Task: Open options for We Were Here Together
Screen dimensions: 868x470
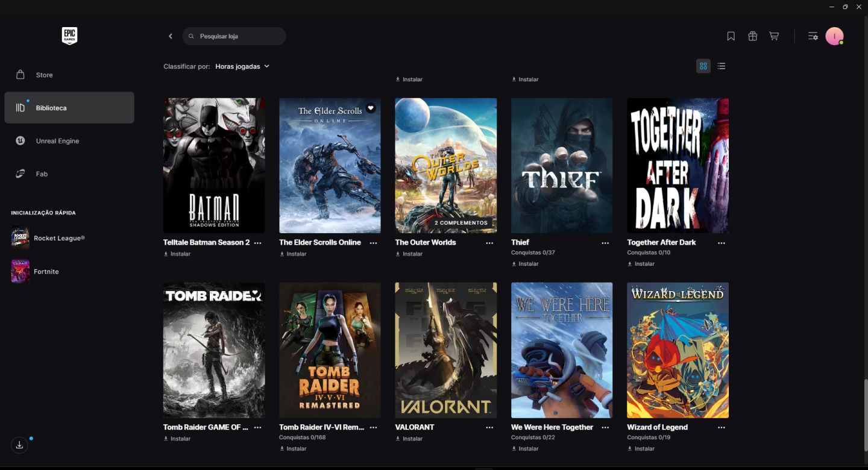Action: (605, 427)
